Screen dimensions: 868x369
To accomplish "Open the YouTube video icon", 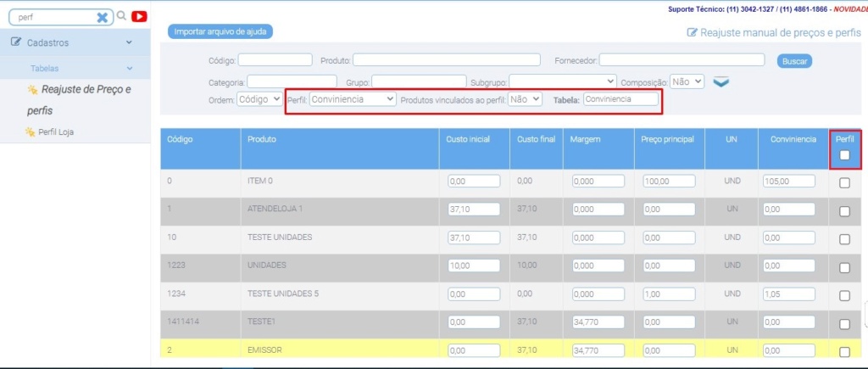I will click(x=139, y=17).
